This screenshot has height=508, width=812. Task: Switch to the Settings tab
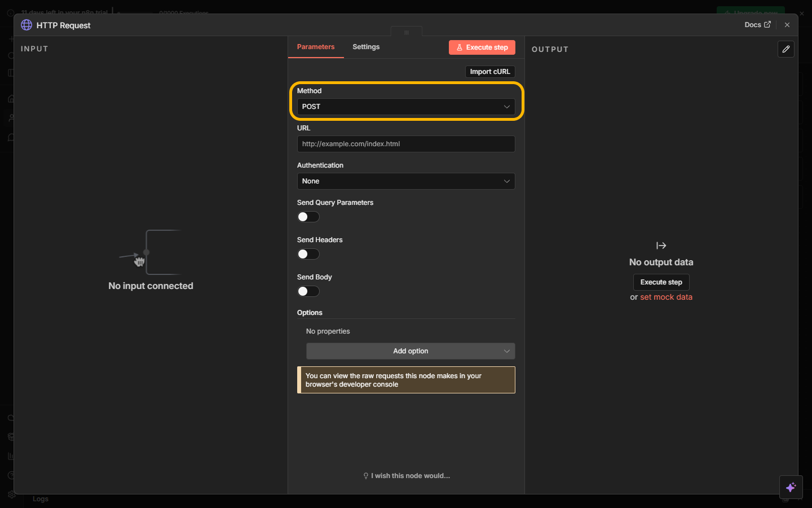(366, 47)
